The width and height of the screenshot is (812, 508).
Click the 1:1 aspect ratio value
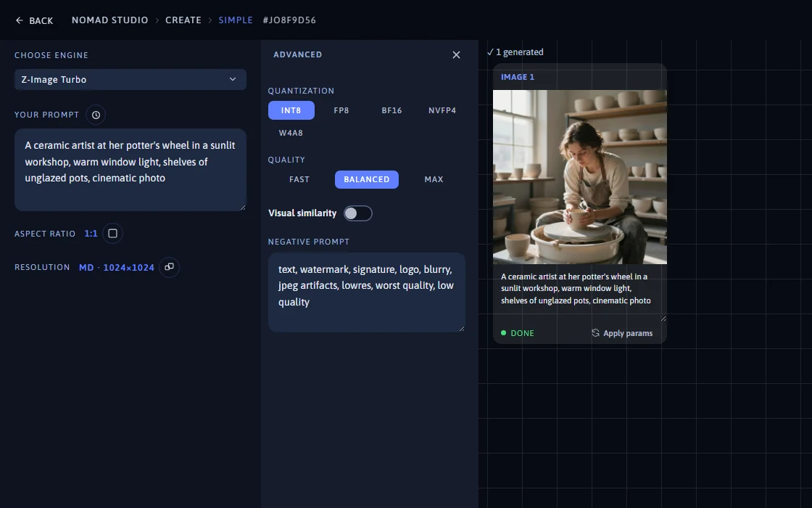point(91,234)
